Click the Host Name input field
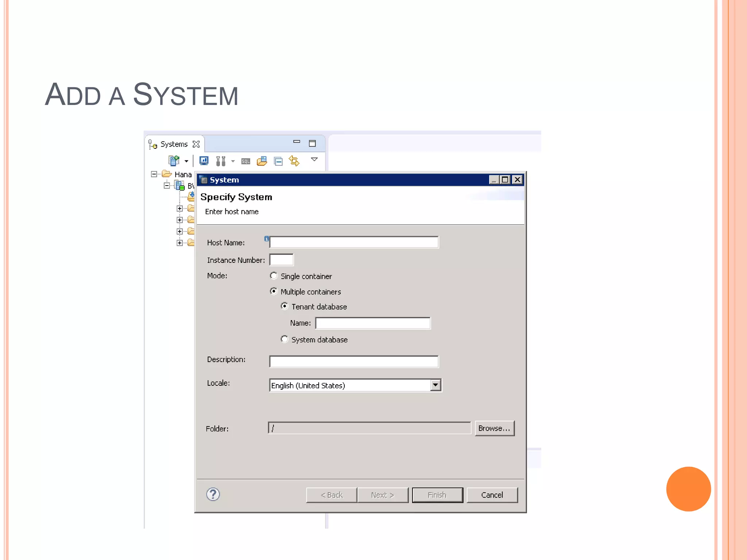This screenshot has width=747, height=560. 354,242
